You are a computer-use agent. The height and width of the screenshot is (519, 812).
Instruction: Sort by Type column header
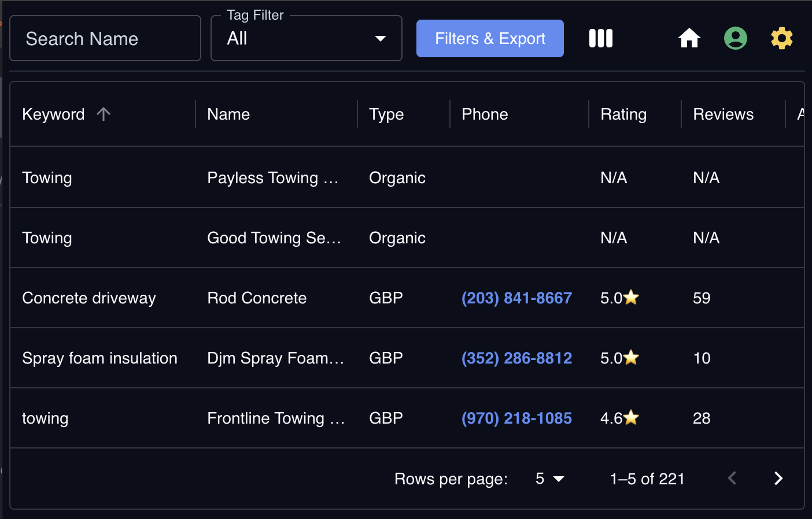(386, 114)
